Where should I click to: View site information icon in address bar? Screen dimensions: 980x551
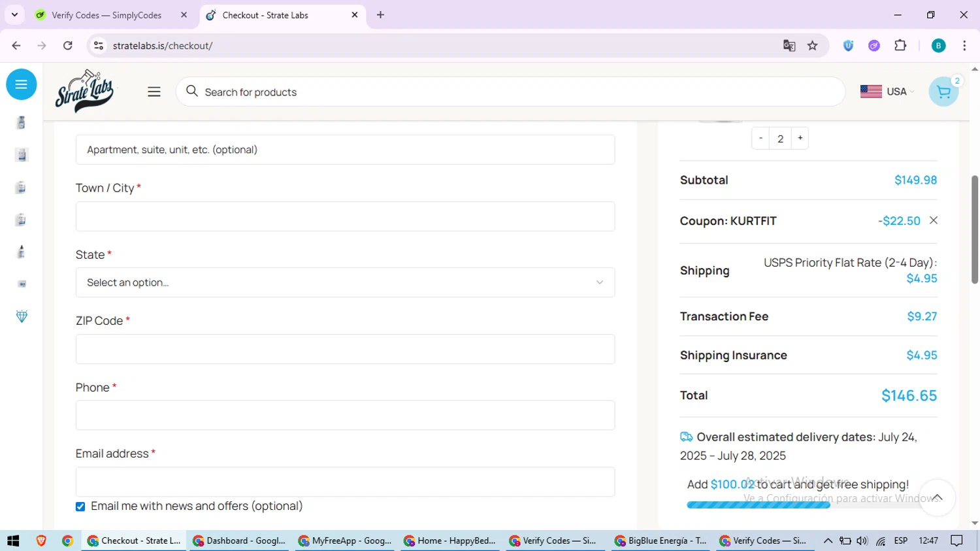pos(99,46)
